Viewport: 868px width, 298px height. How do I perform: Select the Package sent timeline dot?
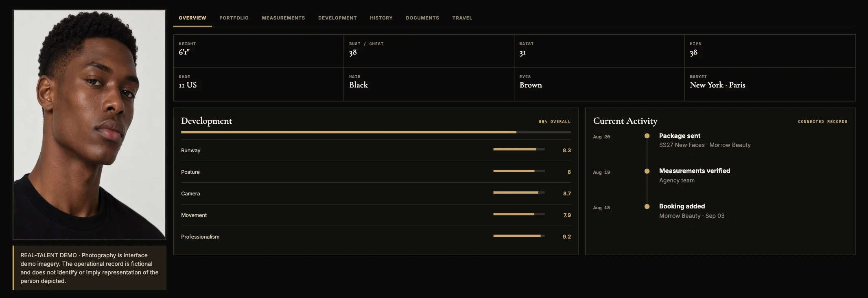point(647,136)
